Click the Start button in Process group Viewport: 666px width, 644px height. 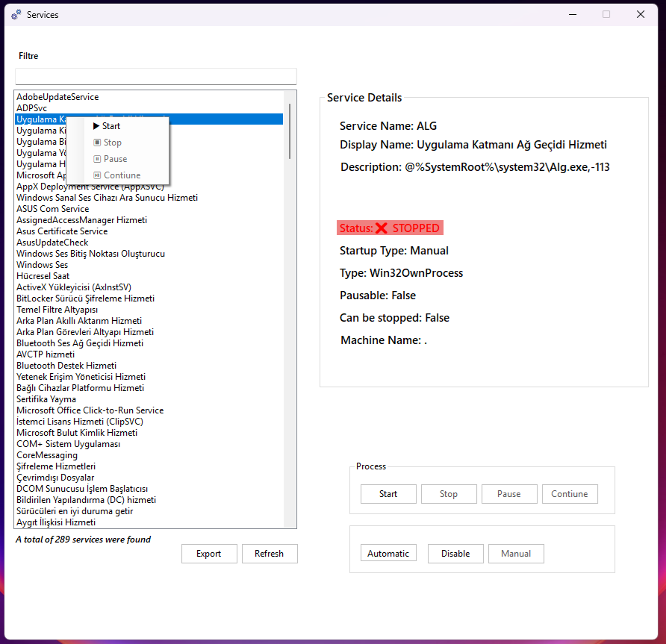coord(388,494)
